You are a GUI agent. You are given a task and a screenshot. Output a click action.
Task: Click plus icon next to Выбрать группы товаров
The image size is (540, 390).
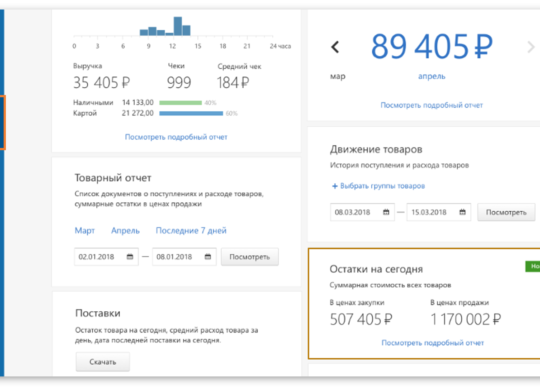[334, 186]
